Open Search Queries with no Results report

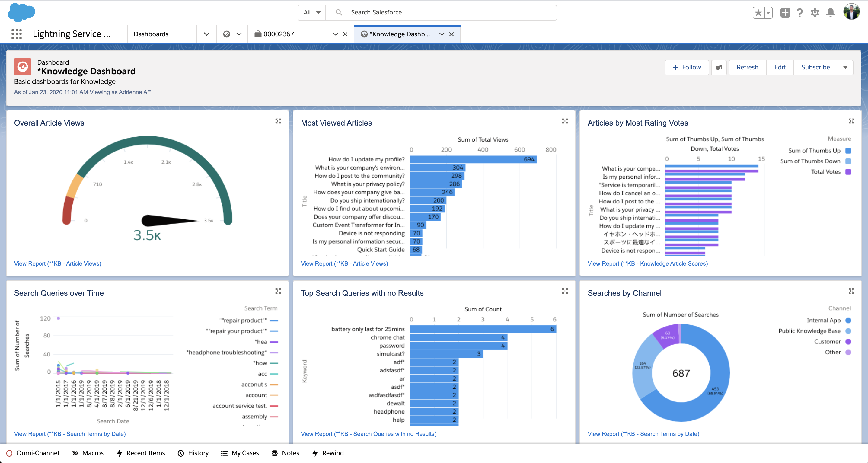369,434
